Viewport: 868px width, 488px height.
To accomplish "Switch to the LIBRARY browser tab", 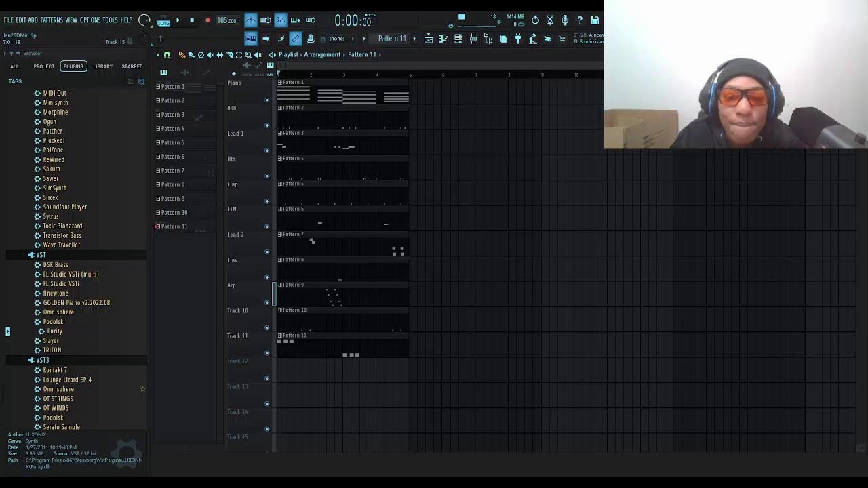I will tap(103, 66).
